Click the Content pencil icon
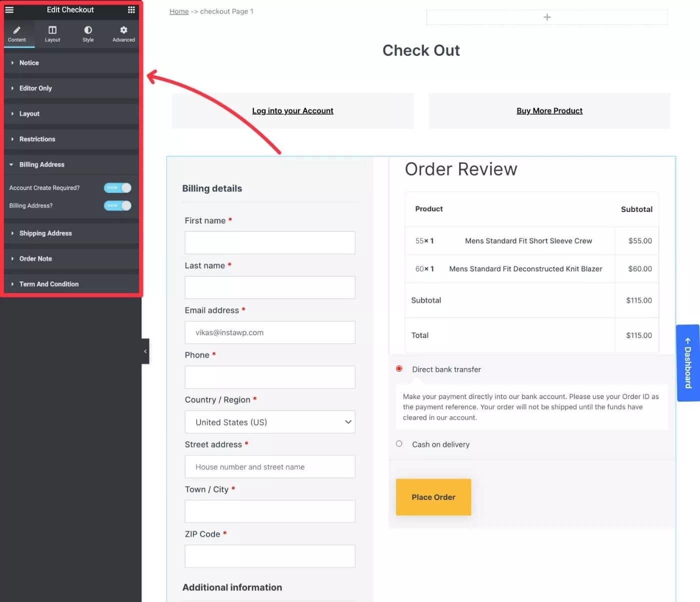700x602 pixels. [x=17, y=30]
